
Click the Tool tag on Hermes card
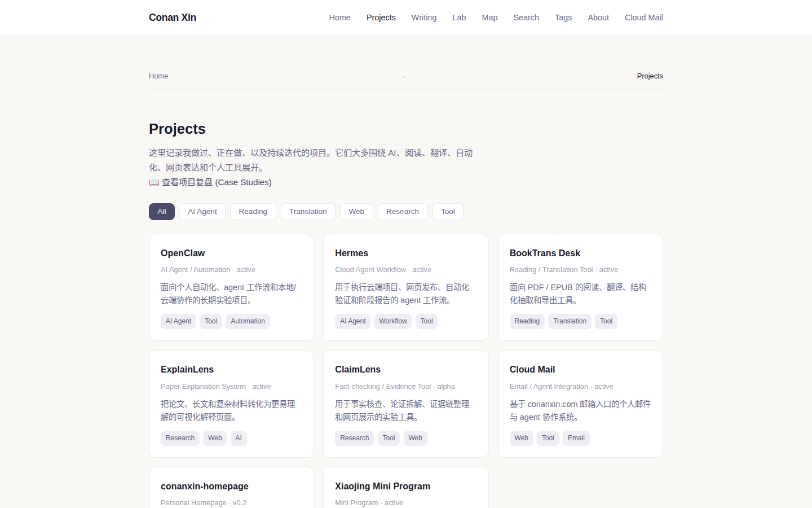pyautogui.click(x=427, y=321)
